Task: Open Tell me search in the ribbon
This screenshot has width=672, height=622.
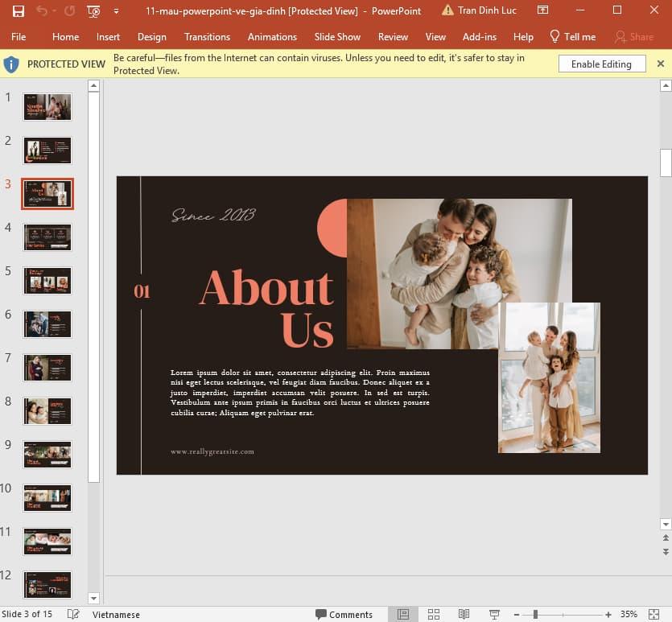Action: [x=572, y=36]
